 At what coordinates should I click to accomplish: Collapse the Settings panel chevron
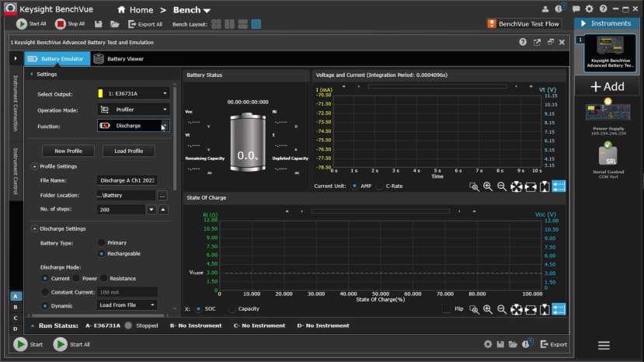tap(32, 75)
